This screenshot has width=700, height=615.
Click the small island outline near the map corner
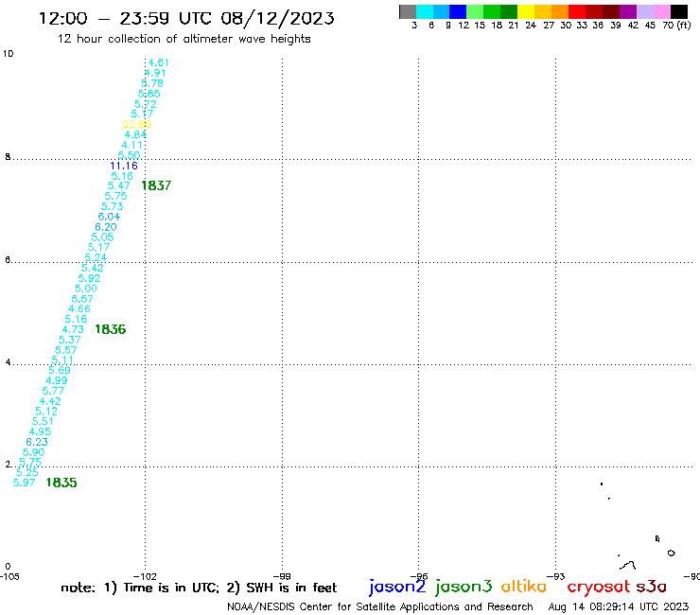point(671,553)
